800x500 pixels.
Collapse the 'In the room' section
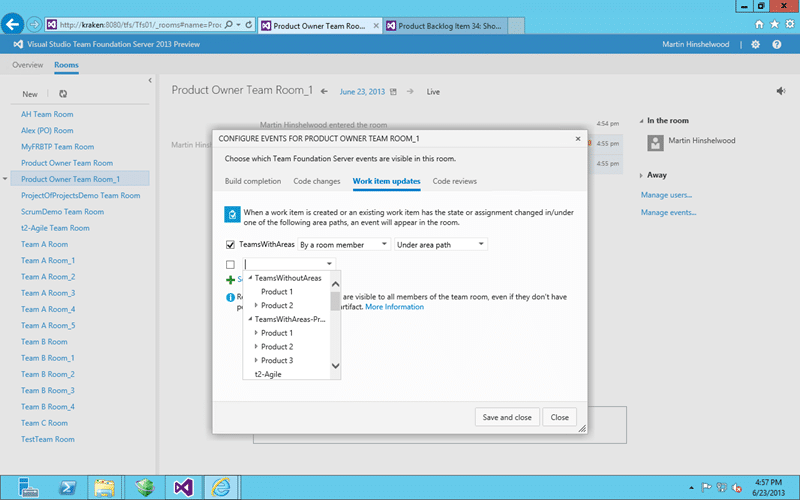(x=641, y=121)
